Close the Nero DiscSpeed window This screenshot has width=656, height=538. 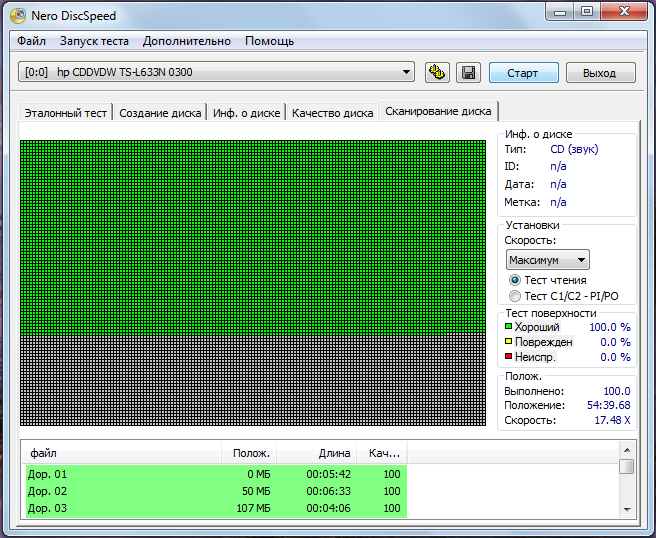tap(624, 12)
